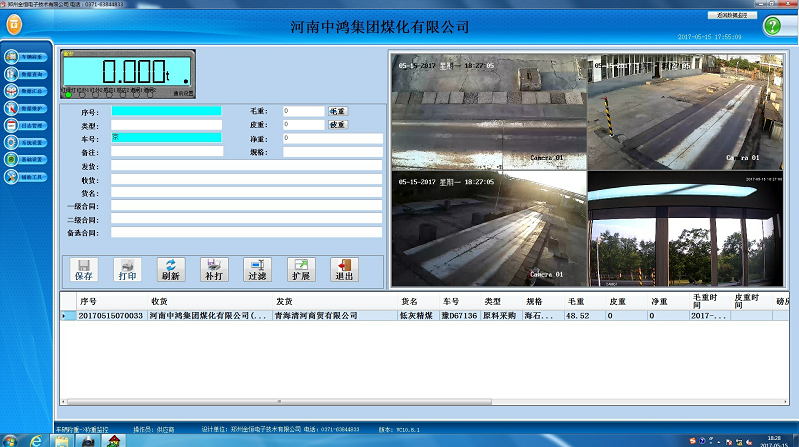Open the 系统设置 sidebar module
Screen dimensions: 799x447
coord(28,143)
